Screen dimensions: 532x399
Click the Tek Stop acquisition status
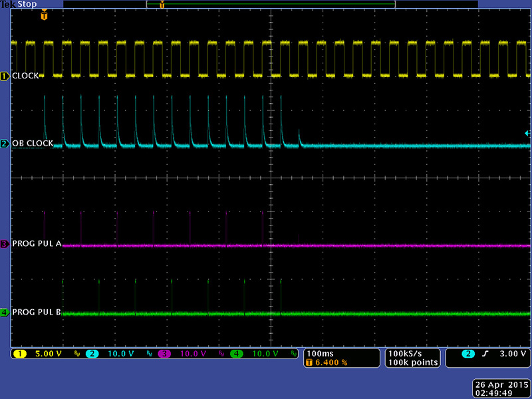(x=19, y=4)
